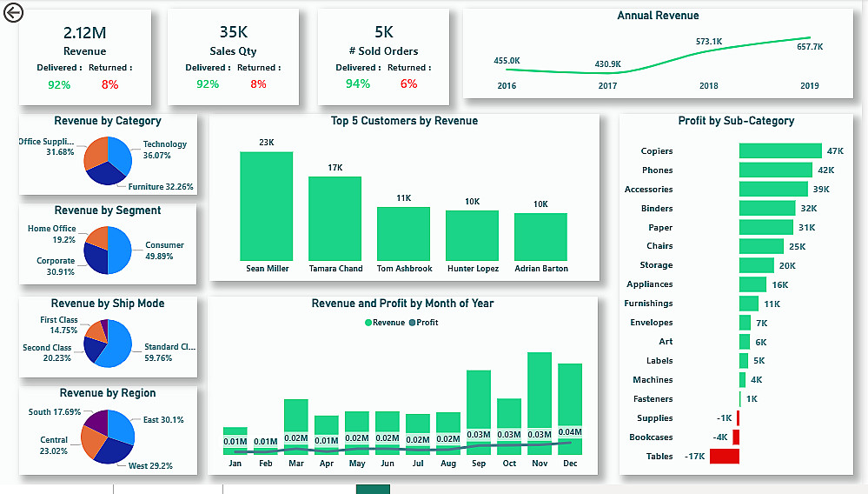Click the Art sub-category label

[x=666, y=342]
